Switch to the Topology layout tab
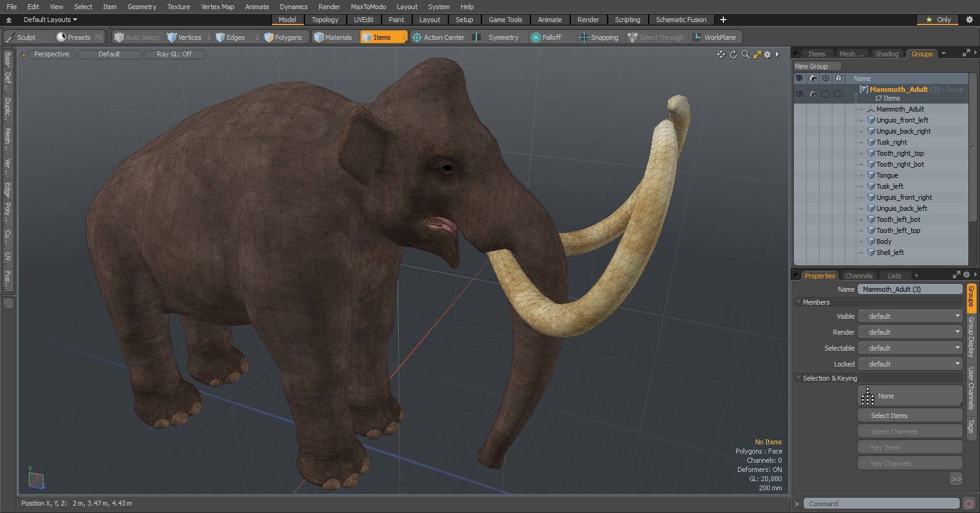Viewport: 980px width, 513px height. tap(325, 20)
